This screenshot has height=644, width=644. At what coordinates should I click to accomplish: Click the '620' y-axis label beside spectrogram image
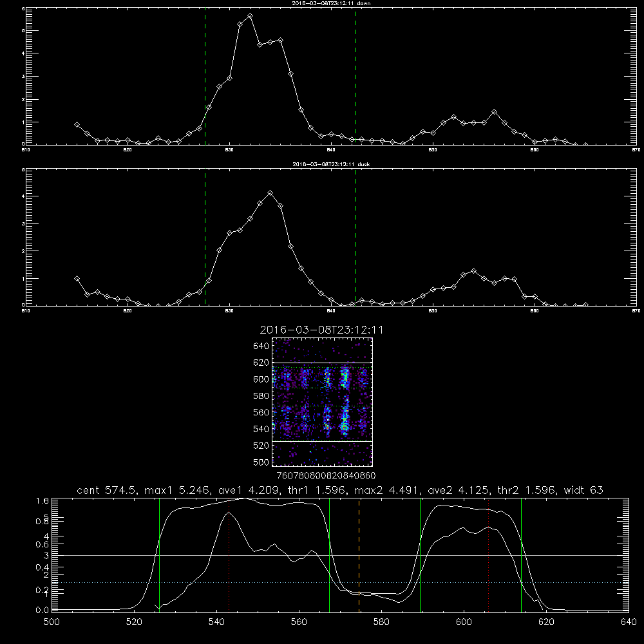[x=261, y=363]
